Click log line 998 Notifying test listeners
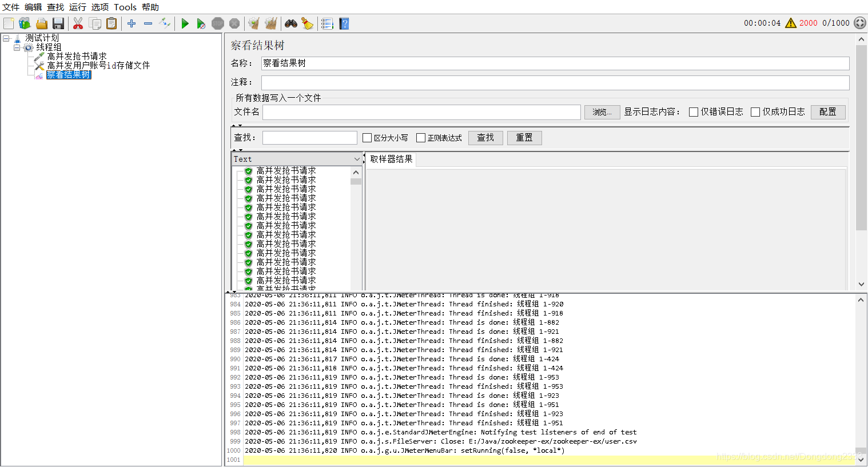The width and height of the screenshot is (868, 467). [440, 432]
